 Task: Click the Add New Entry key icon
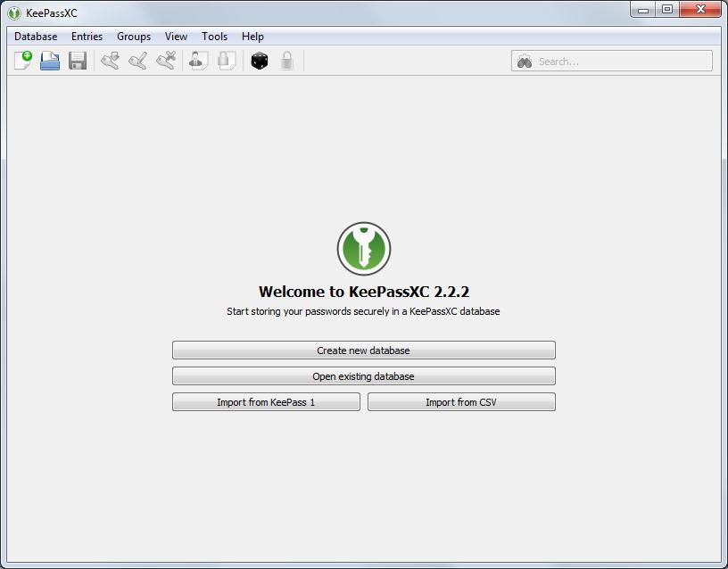tap(110, 61)
